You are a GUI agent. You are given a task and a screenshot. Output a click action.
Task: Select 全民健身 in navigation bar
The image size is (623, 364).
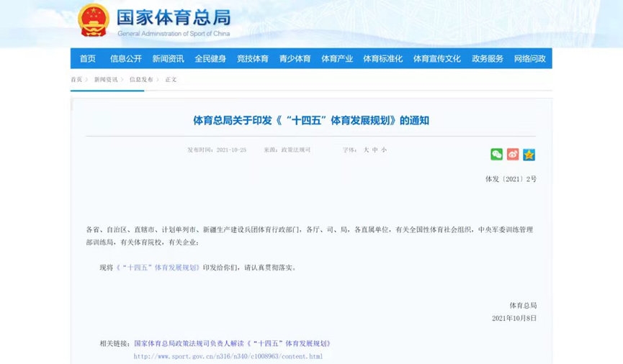pos(210,59)
